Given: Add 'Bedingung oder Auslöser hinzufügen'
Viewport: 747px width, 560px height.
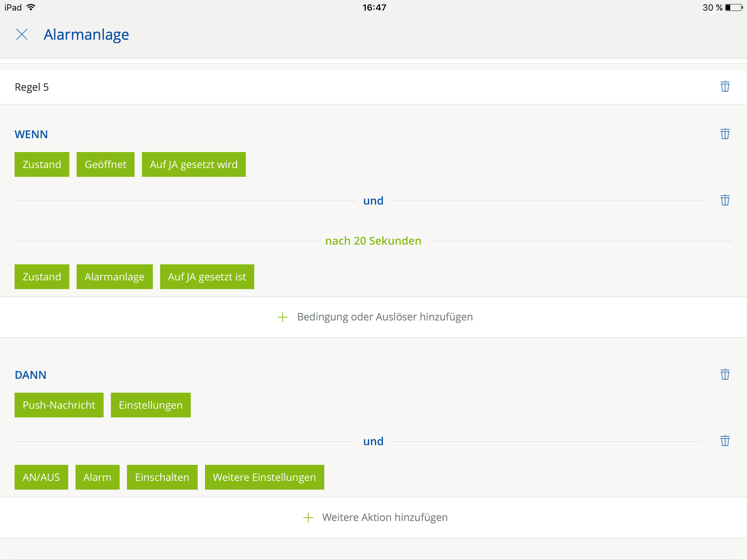Looking at the screenshot, I should click(x=385, y=317).
